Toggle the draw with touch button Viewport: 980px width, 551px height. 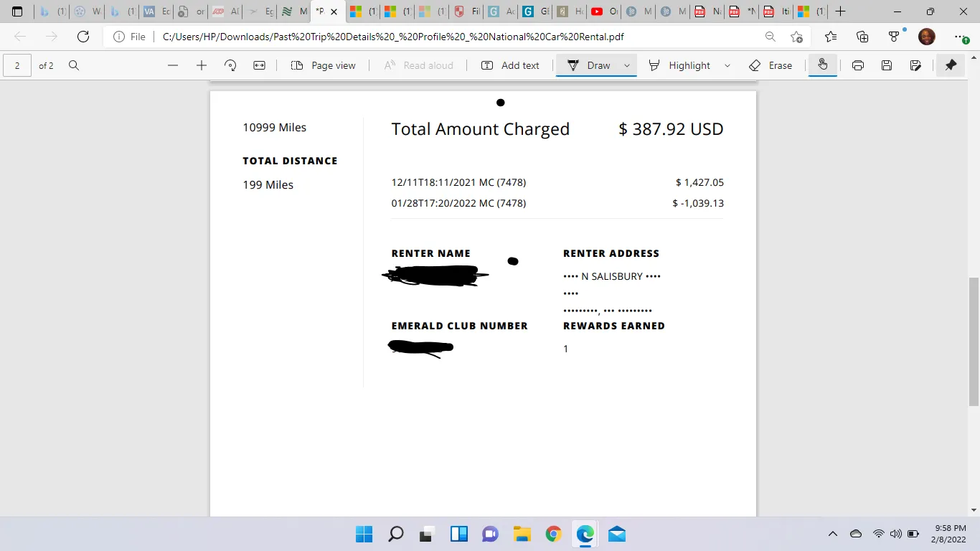[822, 65]
